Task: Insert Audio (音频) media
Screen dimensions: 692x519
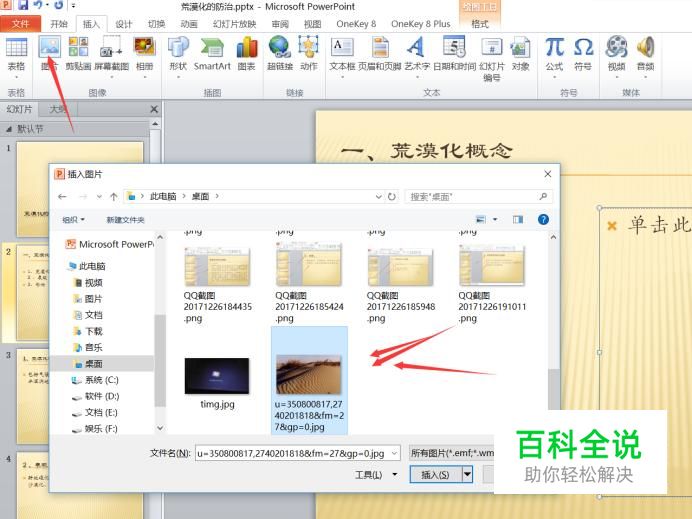Action: click(x=645, y=57)
